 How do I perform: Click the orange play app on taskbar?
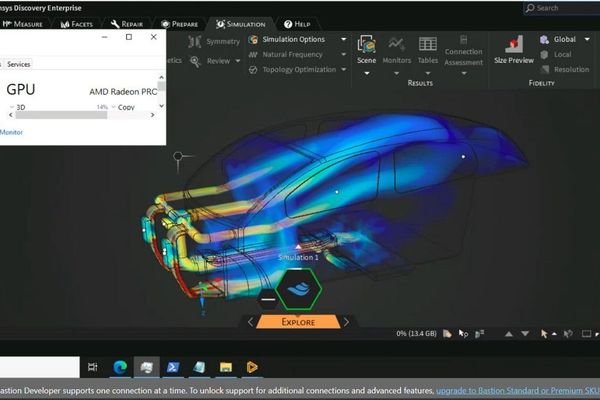pos(252,367)
